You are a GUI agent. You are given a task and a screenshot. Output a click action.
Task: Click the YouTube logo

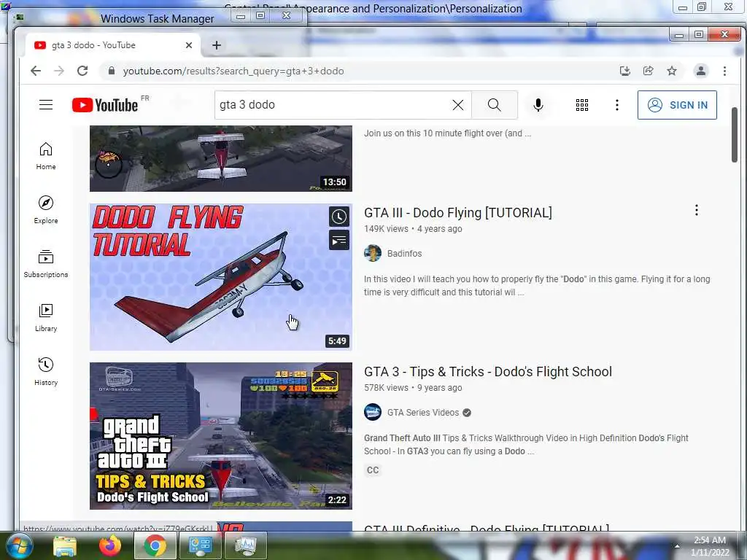click(x=105, y=105)
